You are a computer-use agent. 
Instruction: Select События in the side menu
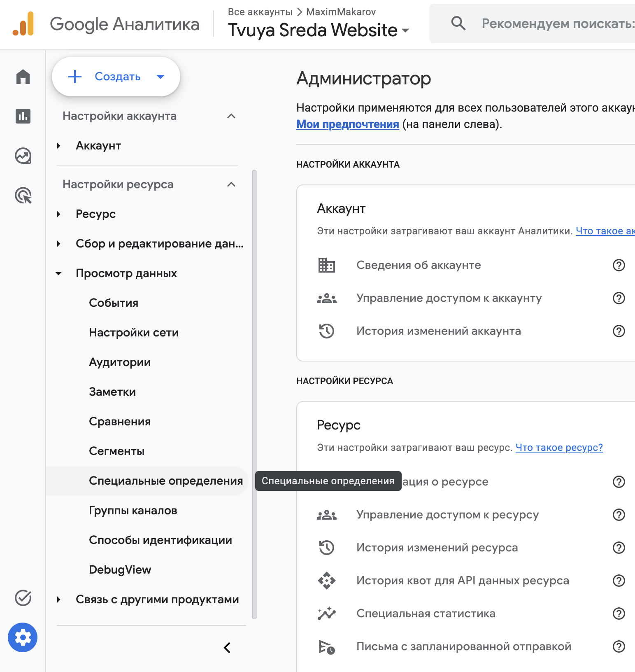114,303
